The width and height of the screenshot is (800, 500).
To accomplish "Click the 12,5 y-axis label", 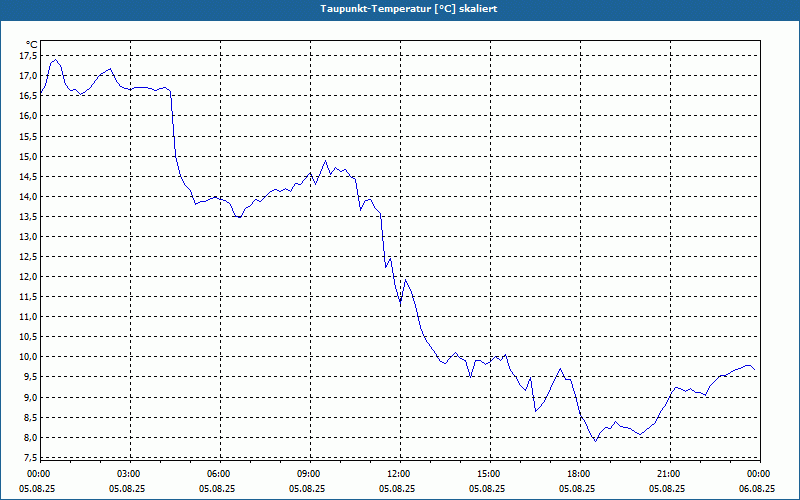I will click(x=28, y=257).
